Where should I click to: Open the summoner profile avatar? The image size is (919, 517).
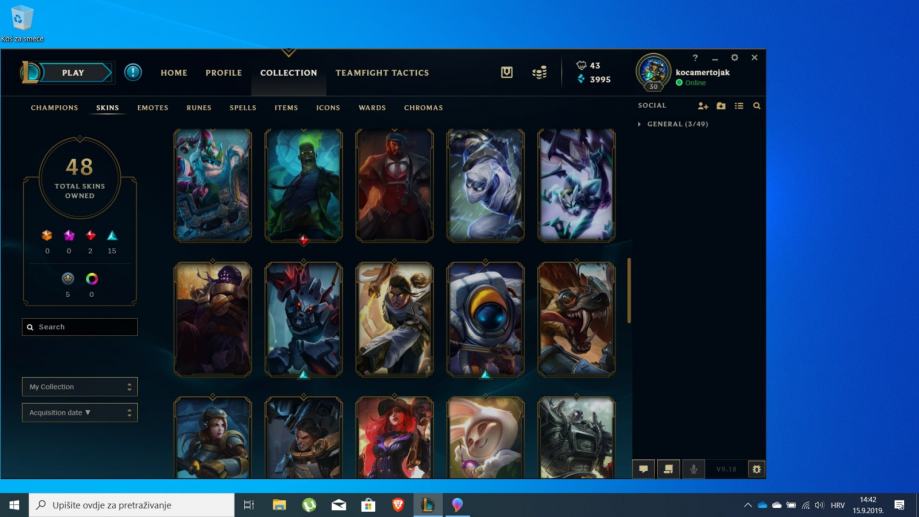(x=653, y=72)
